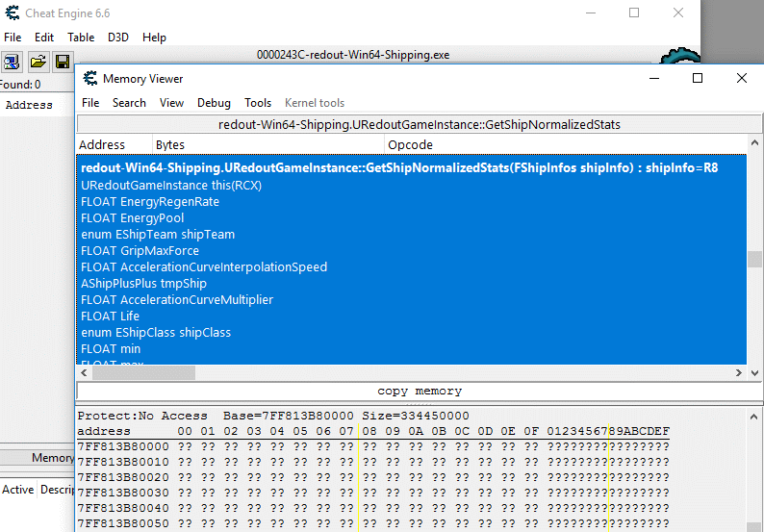Click the disassembler horizontal scrollbar thumb
764x532 pixels.
pyautogui.click(x=143, y=372)
